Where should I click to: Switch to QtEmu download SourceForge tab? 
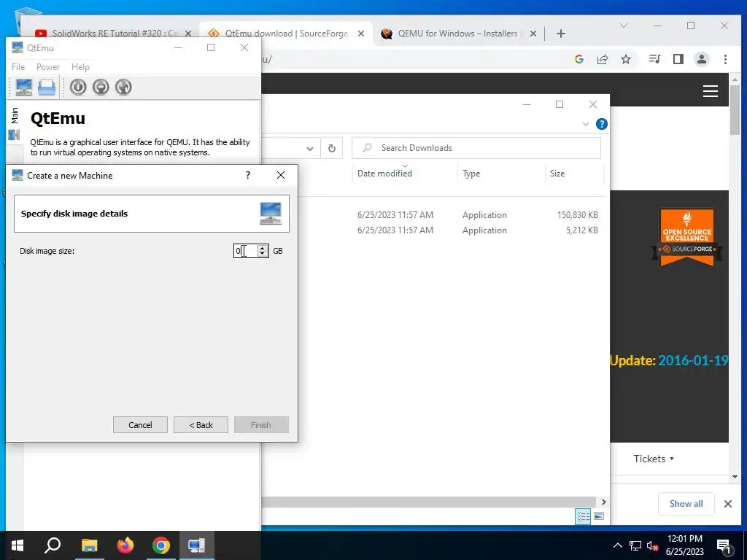click(286, 34)
